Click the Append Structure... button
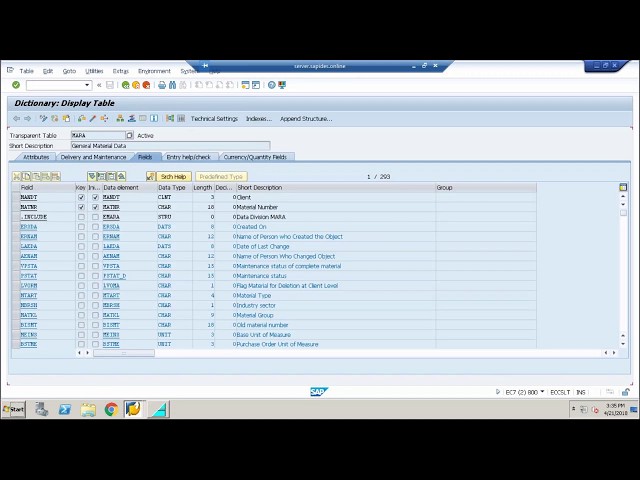Viewport: 640px width, 480px height. (306, 119)
